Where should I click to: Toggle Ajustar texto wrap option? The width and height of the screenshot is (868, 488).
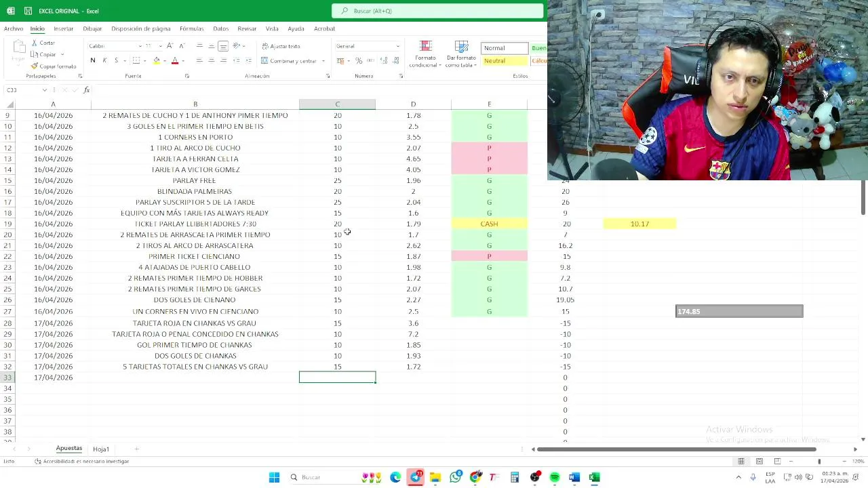click(x=281, y=46)
